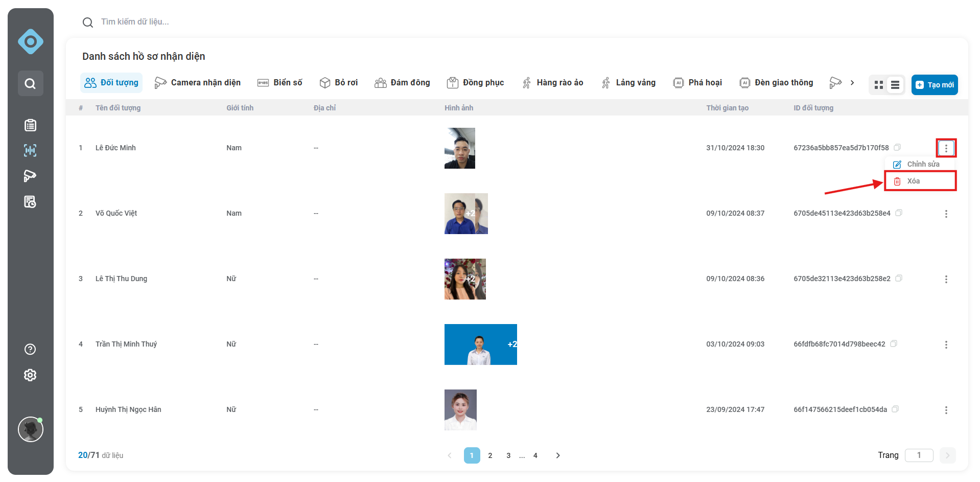This screenshot has height=482, width=980.
Task: Switch to the Đối tượng tab
Action: (111, 83)
